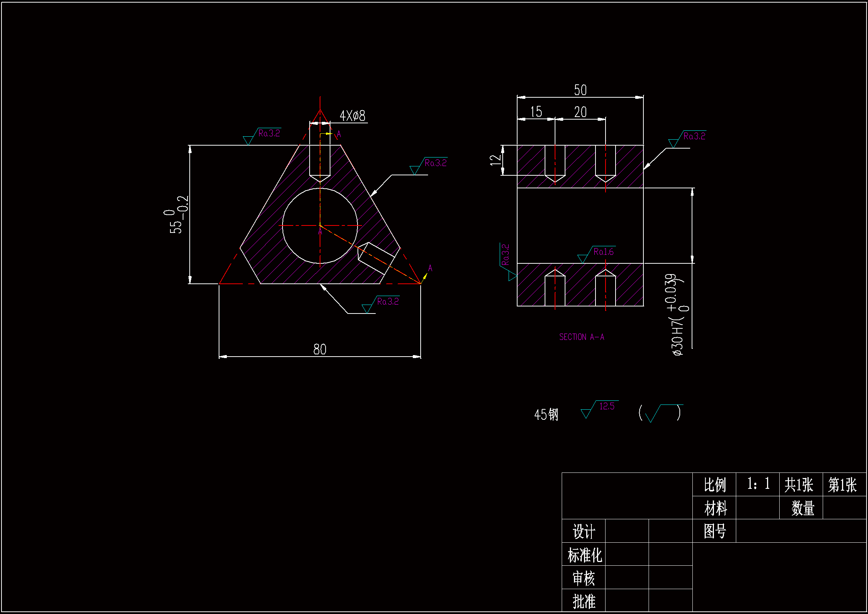Click the 45钢 material note text
This screenshot has height=614, width=868.
coord(546,415)
